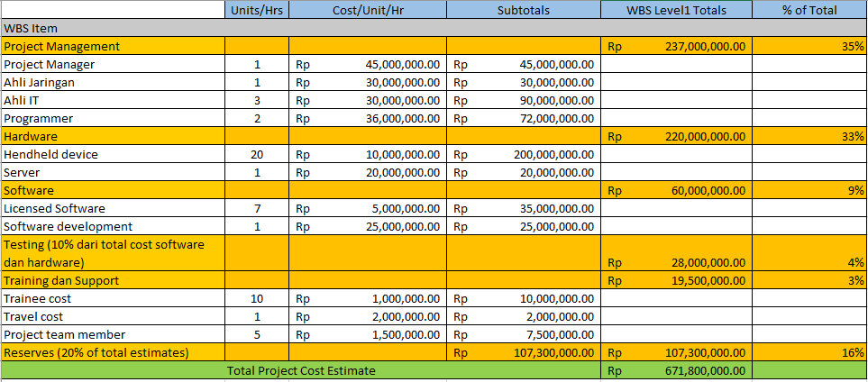Select the Trainee cost cell
868x382 pixels.
pyautogui.click(x=113, y=298)
